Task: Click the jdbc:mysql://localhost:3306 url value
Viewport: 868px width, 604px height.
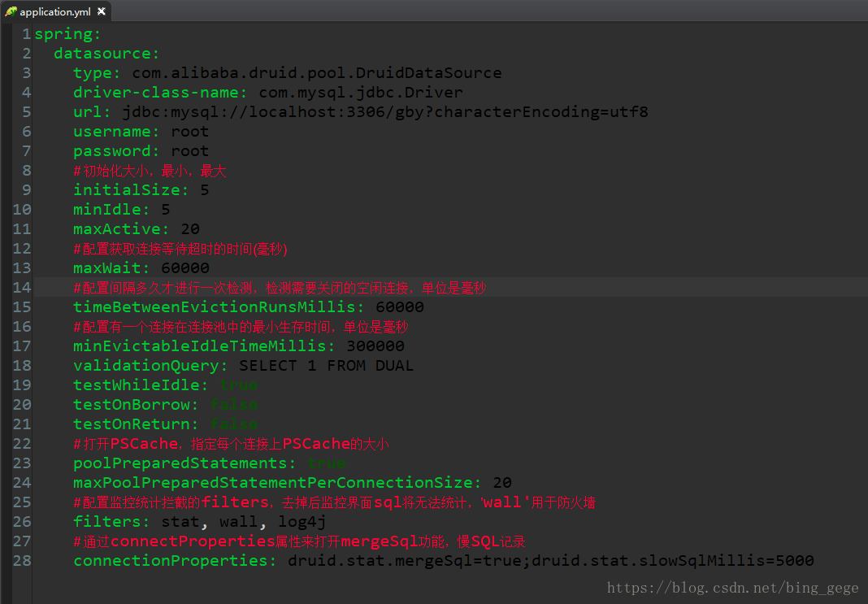Action: (x=384, y=112)
